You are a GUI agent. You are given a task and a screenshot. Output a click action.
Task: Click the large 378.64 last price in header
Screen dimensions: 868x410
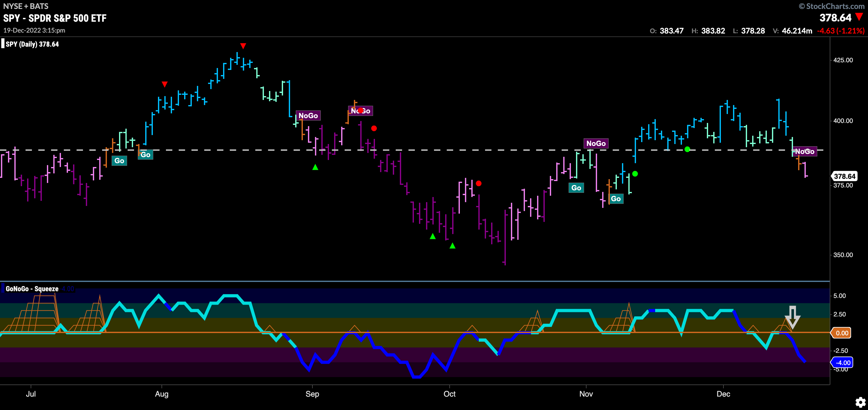click(x=835, y=18)
